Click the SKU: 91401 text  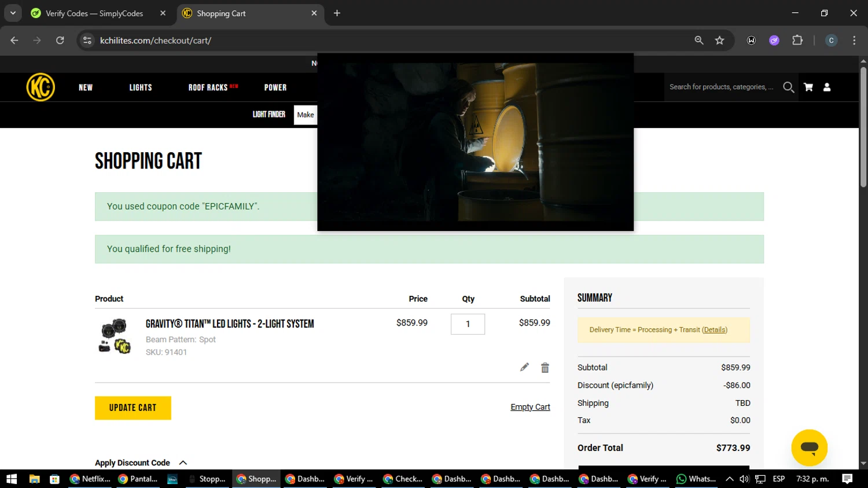pyautogui.click(x=166, y=352)
